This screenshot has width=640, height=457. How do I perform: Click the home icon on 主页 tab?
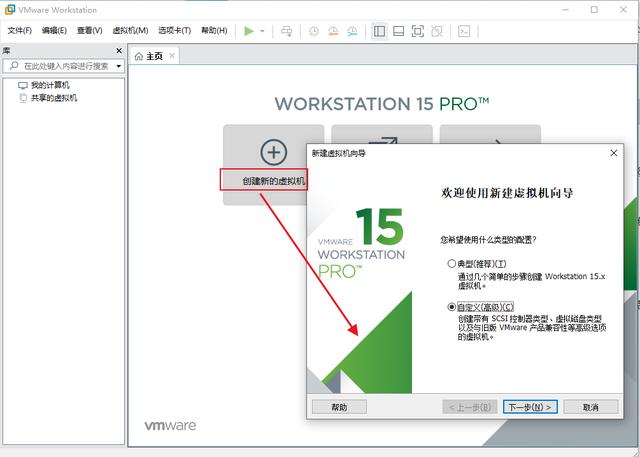139,56
